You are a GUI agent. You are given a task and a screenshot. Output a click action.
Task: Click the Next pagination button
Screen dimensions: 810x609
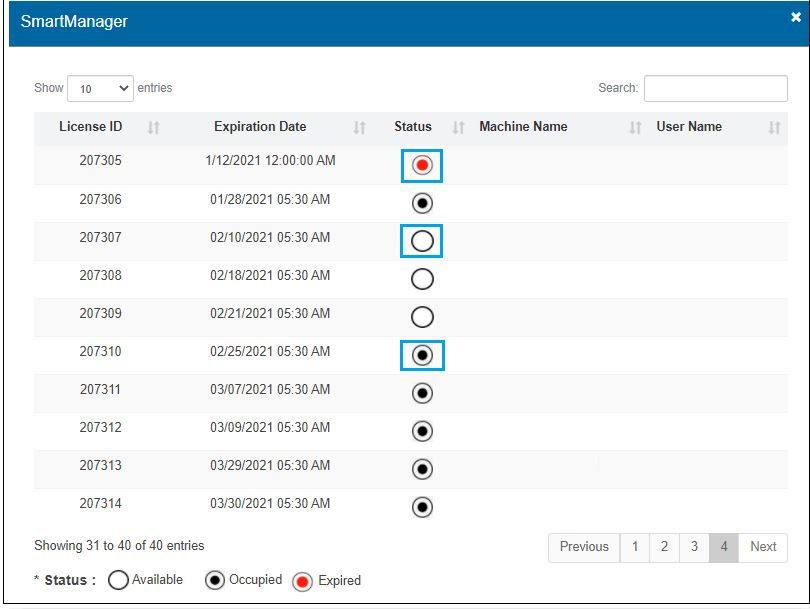coord(763,547)
